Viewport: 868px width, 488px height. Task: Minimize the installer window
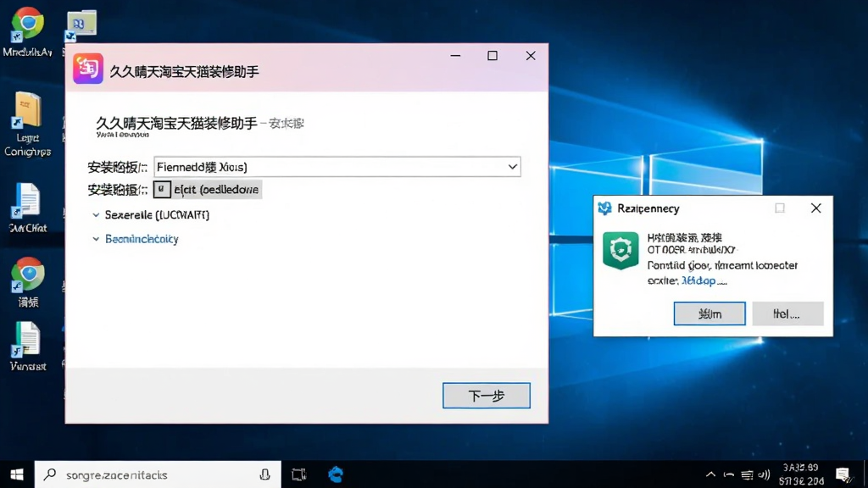pyautogui.click(x=455, y=56)
